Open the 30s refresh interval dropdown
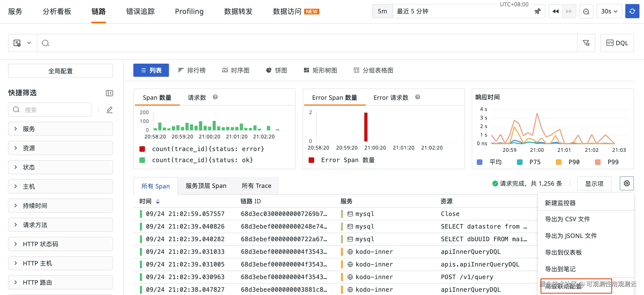Image resolution: width=644 pixels, height=295 pixels. [609, 11]
